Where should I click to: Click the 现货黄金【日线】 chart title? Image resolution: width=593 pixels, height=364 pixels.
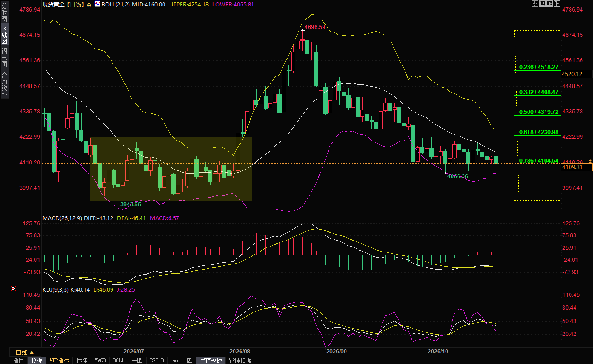point(63,4)
